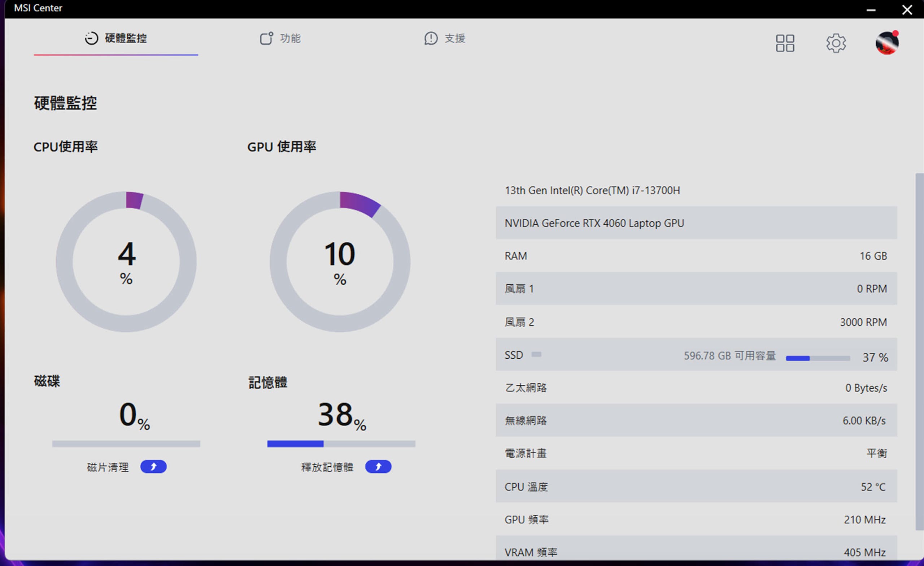Click the 無線網路 6.00 KB/s value
The image size is (924, 566).
tap(864, 420)
